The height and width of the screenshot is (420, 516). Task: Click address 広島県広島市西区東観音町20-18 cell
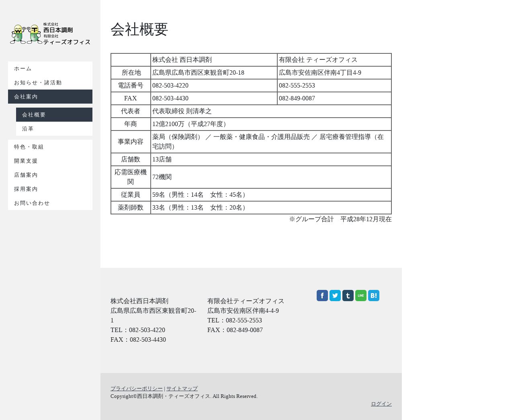[x=214, y=73]
